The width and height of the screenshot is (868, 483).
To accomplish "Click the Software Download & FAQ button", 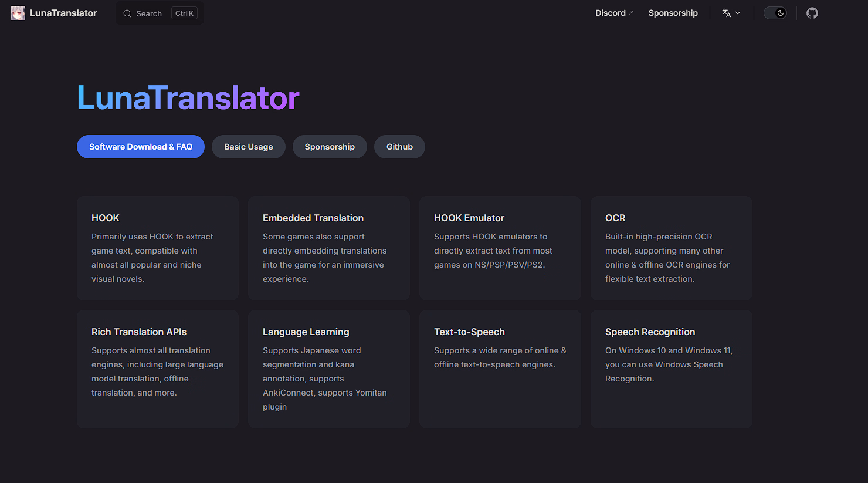I will coord(141,147).
